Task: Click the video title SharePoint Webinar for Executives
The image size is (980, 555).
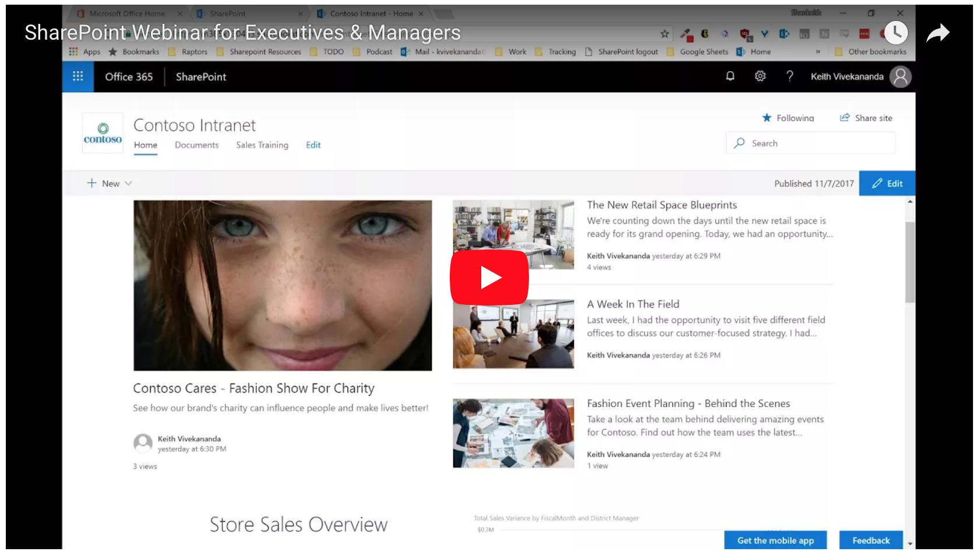Action: pyautogui.click(x=242, y=33)
